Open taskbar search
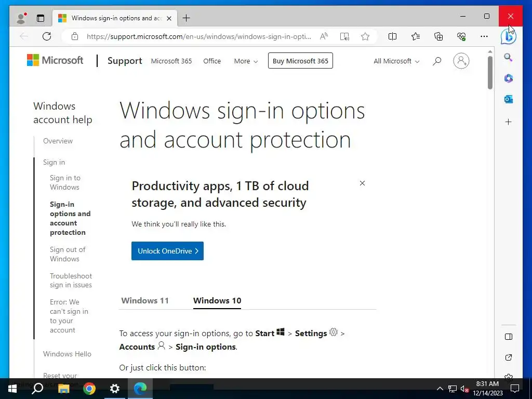This screenshot has width=532, height=399. coord(37,389)
